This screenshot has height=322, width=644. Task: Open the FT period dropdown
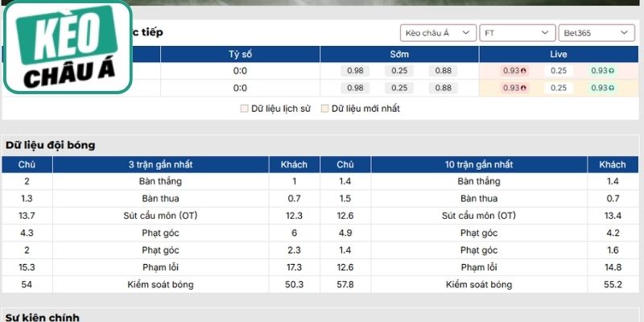tap(517, 33)
